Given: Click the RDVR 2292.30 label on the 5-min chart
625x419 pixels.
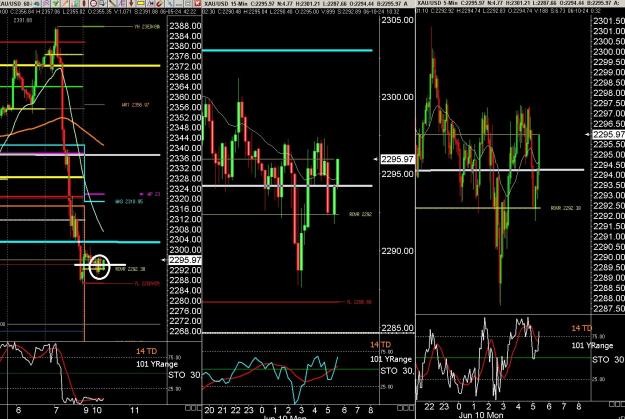Looking at the screenshot, I should [x=566, y=208].
